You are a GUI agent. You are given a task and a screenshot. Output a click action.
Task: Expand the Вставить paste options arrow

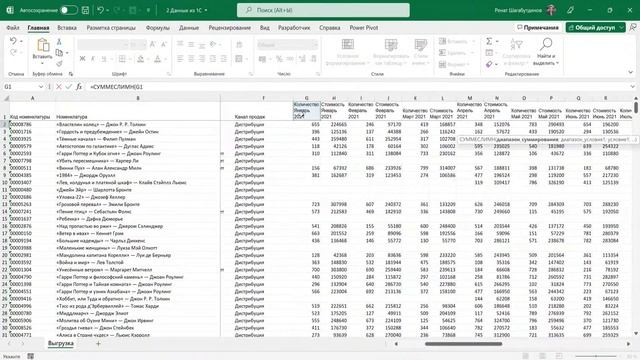coord(42,63)
